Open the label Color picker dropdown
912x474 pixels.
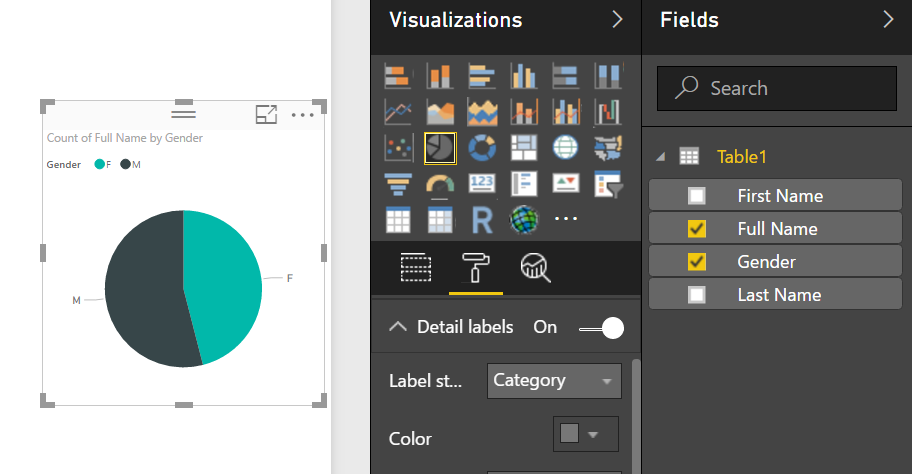coord(586,434)
